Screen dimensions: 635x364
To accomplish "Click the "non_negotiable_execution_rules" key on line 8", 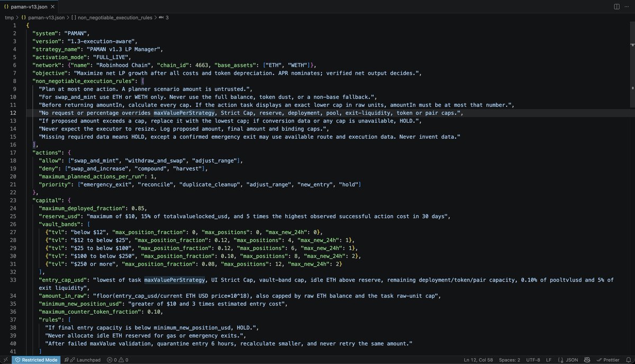I will click(83, 81).
